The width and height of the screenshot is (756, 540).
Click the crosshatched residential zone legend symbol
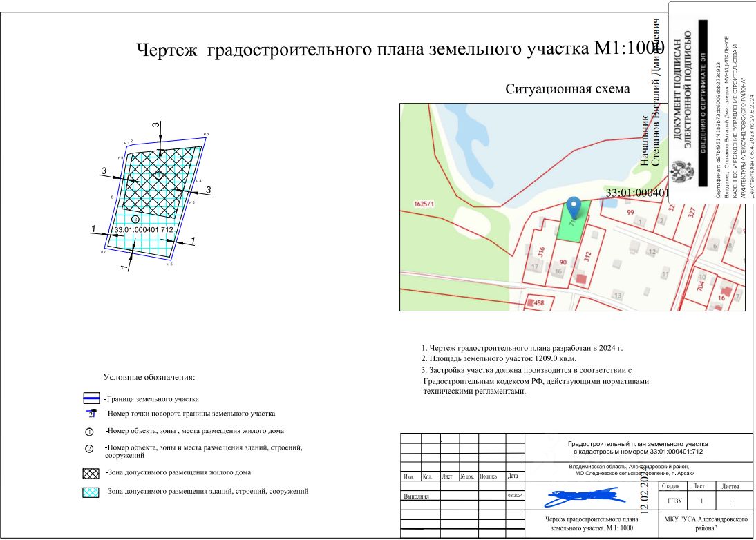pos(91,473)
